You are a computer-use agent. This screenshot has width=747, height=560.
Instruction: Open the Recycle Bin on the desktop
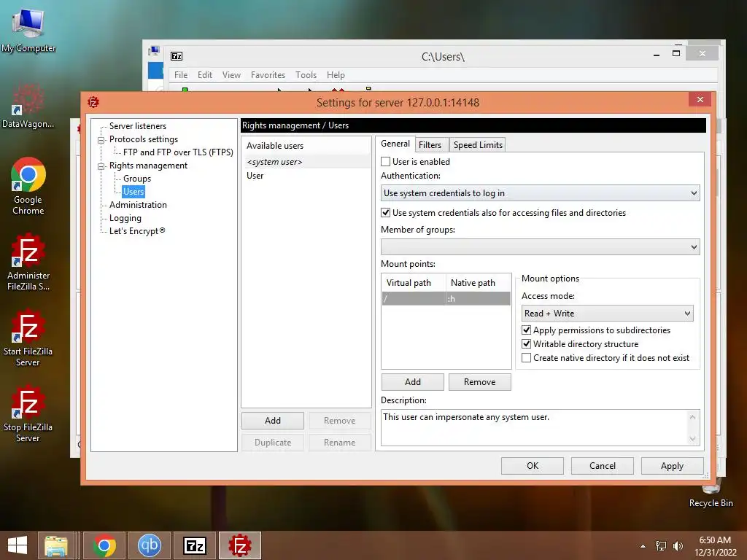point(711,495)
